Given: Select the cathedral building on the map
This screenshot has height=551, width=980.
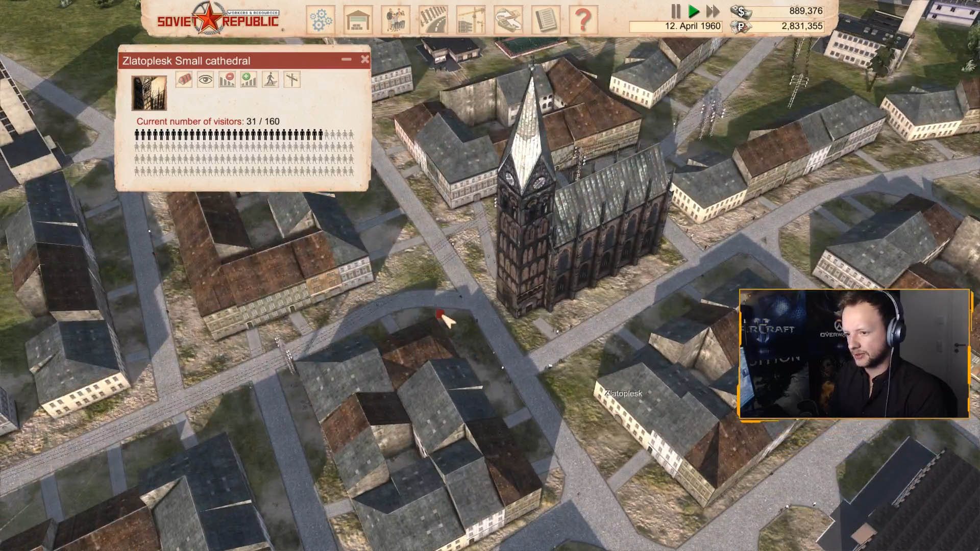Looking at the screenshot, I should pos(577,219).
